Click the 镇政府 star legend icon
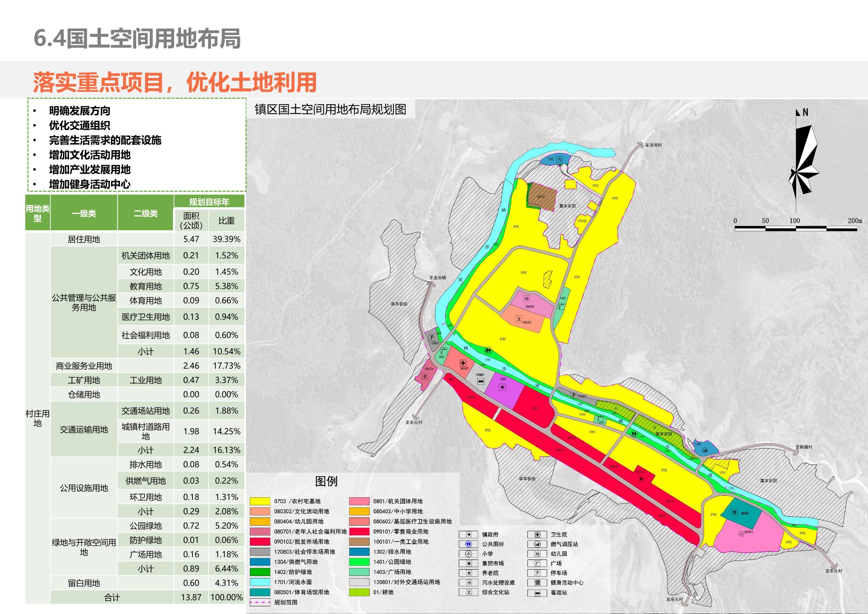The height and width of the screenshot is (614, 868). point(469,534)
